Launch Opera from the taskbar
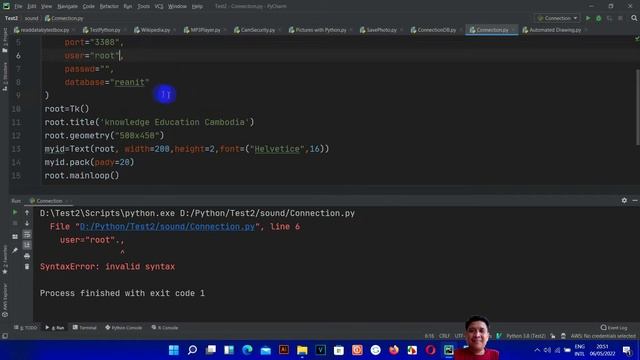This screenshot has height=360, width=640. click(x=430, y=350)
